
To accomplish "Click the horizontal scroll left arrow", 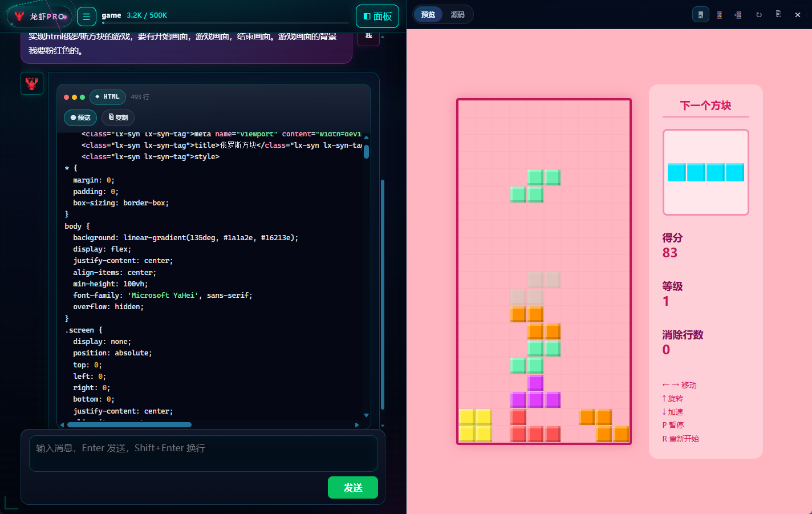I will point(62,425).
